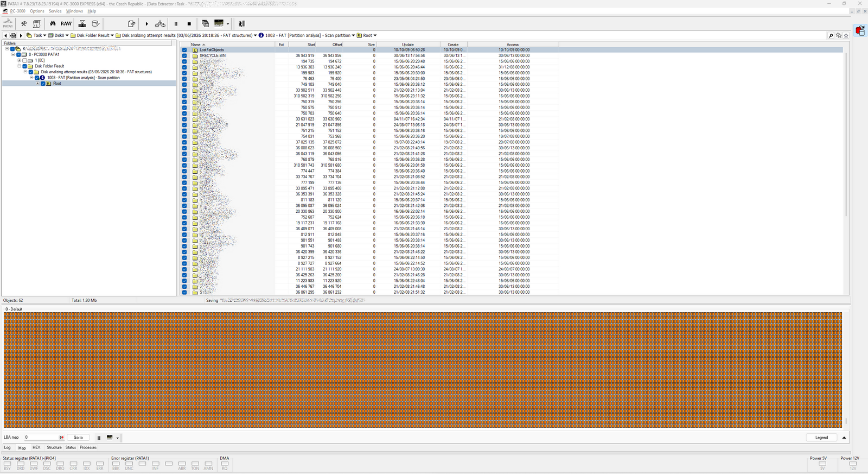Click the map mode icon next to Go to
The image size is (868, 474).
tap(110, 437)
